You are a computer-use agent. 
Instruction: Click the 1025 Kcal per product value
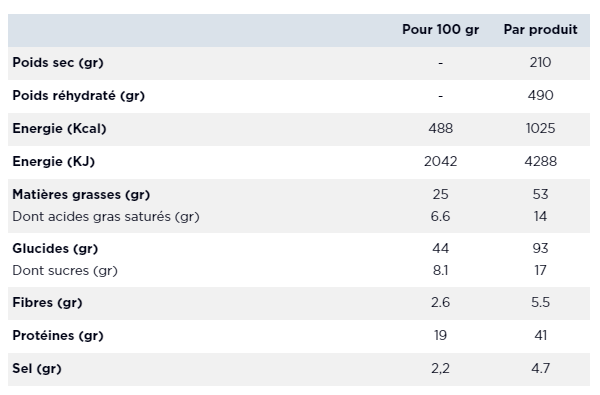click(x=540, y=129)
